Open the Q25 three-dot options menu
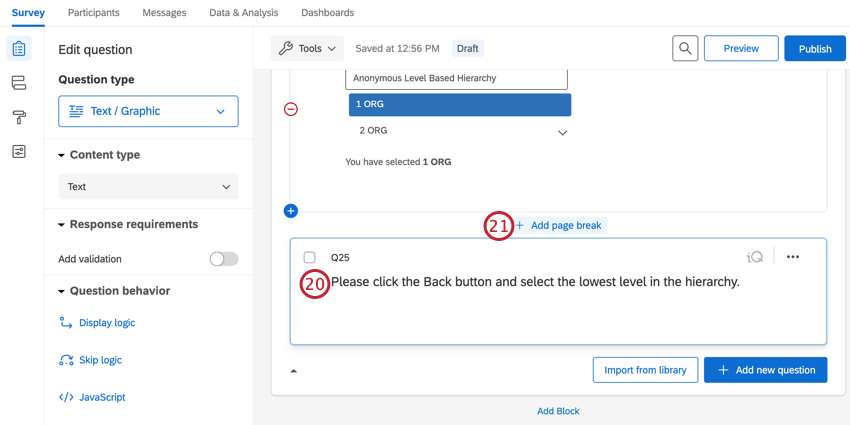 click(x=793, y=257)
